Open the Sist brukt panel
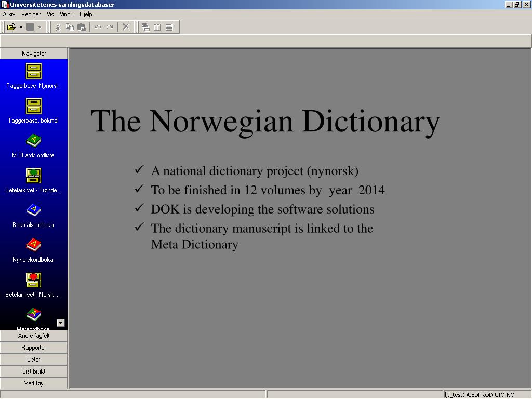This screenshot has height=399, width=532. [34, 371]
